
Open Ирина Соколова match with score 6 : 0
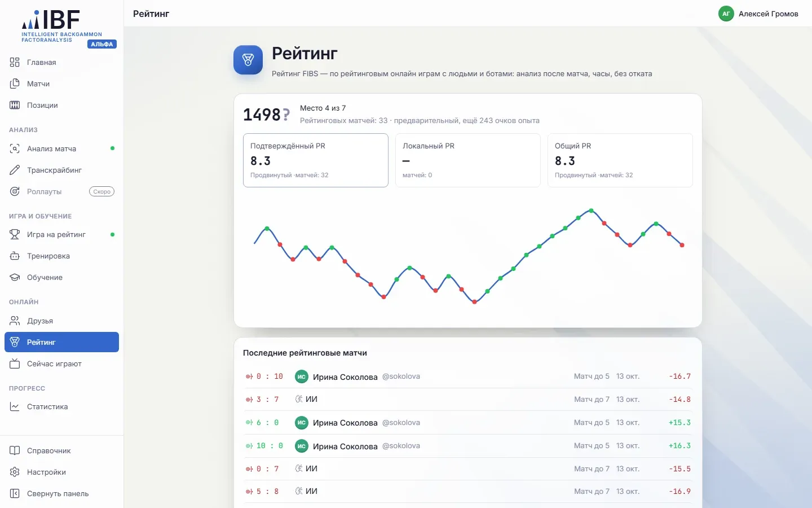pyautogui.click(x=468, y=423)
